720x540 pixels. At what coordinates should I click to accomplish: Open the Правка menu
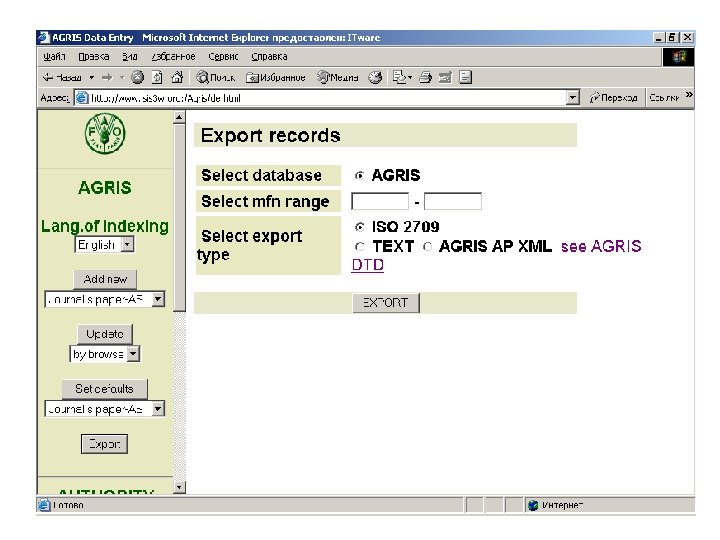(x=94, y=56)
